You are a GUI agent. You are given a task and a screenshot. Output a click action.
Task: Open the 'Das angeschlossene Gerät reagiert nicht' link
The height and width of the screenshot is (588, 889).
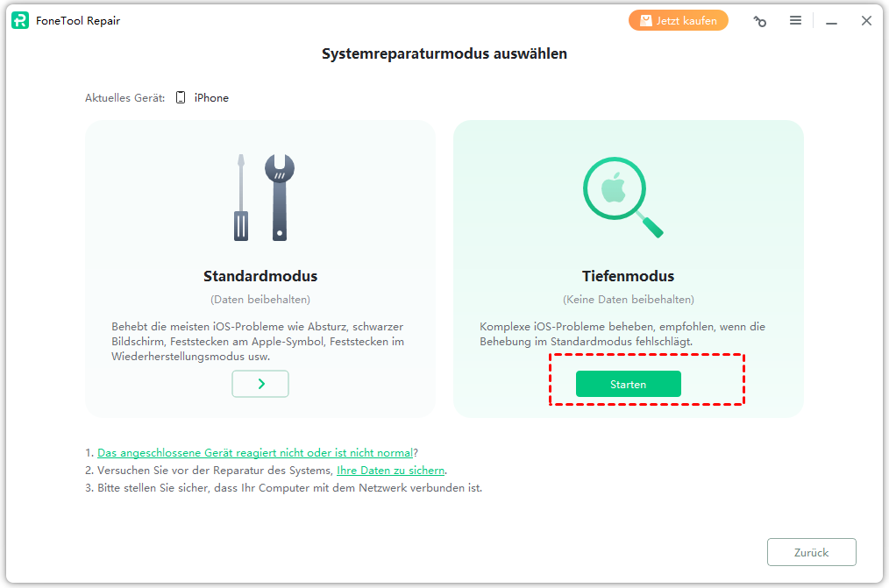click(255, 453)
